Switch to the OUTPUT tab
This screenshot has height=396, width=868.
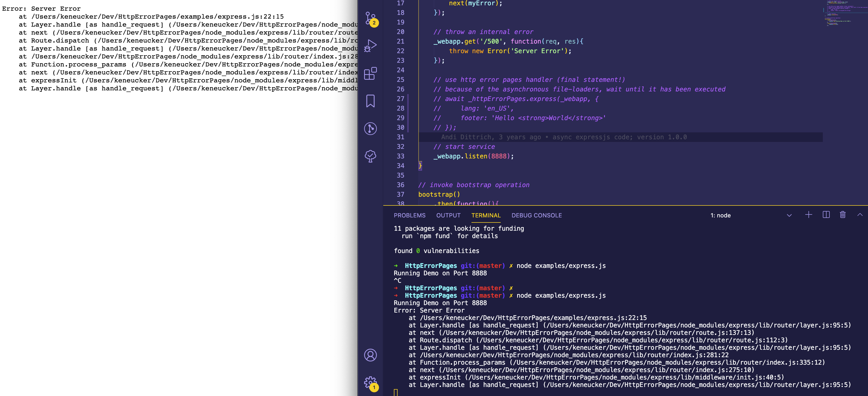[448, 215]
